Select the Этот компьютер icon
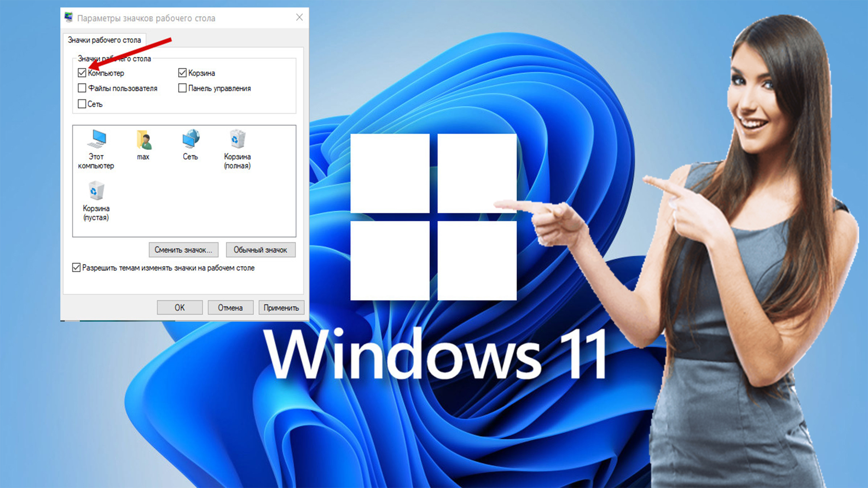The height and width of the screenshot is (488, 868). pos(96,140)
